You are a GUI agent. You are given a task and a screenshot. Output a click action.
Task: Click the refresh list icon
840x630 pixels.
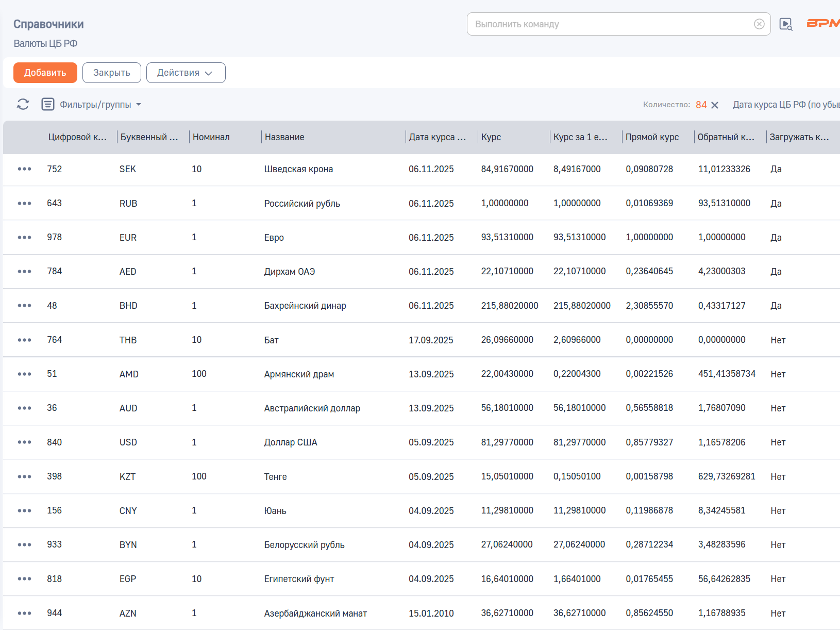[23, 104]
